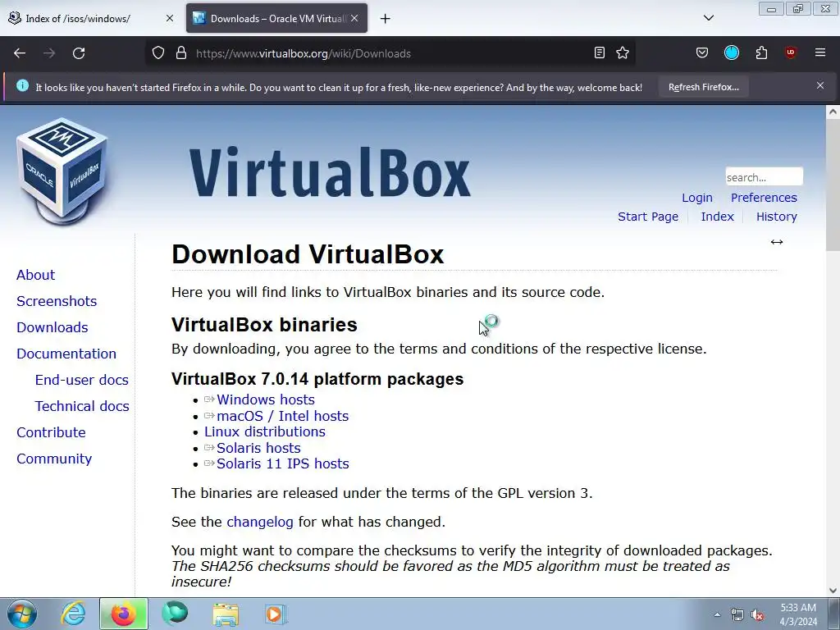Download the Solaris hosts package
Viewport: 840px width, 630px height.
pos(258,448)
